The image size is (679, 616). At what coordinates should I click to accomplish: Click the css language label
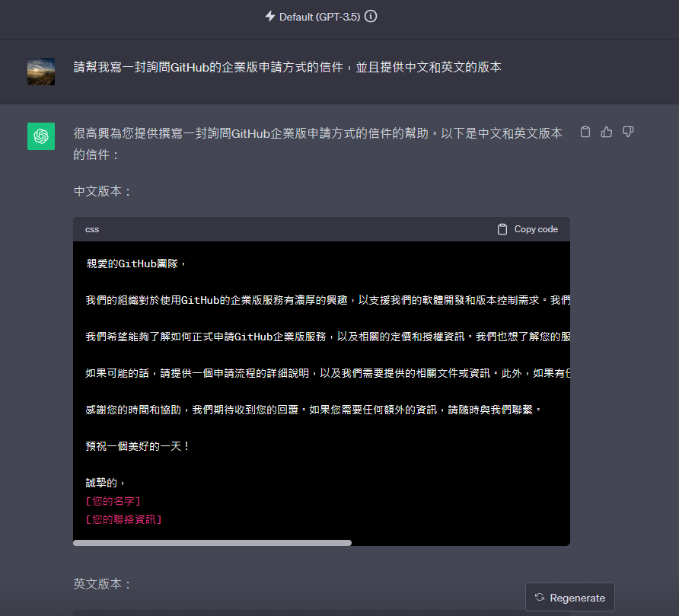92,230
